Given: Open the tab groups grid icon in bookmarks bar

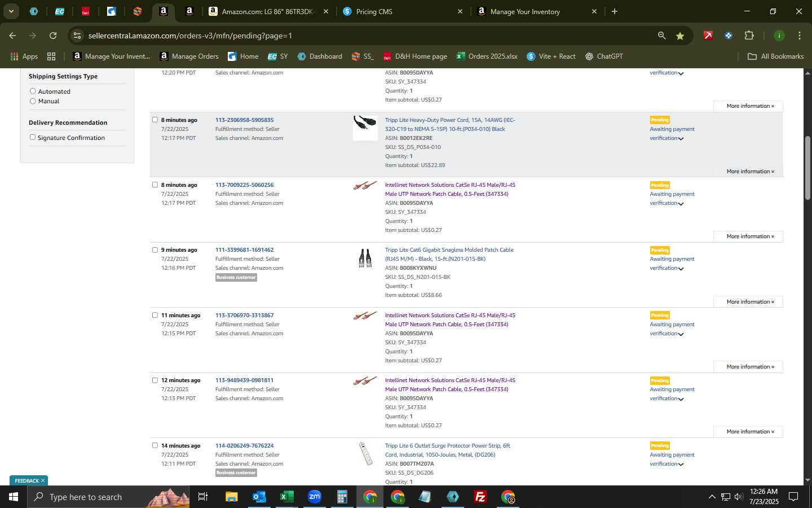Looking at the screenshot, I should point(51,56).
